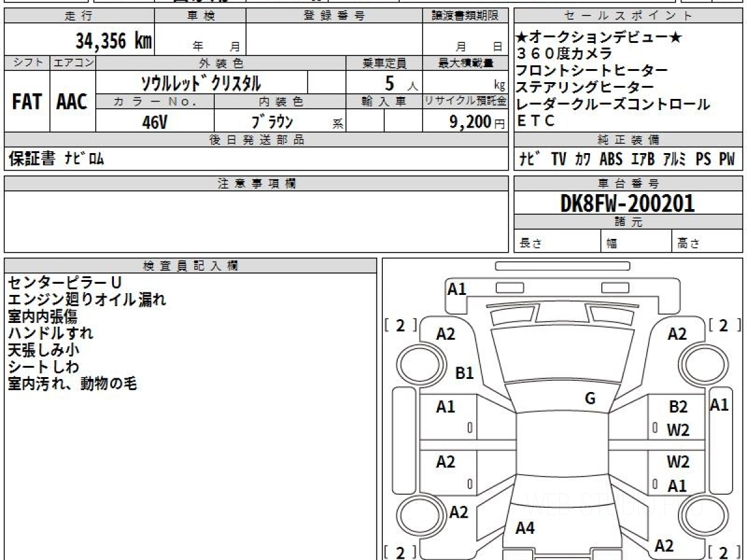Click B2 mark on car diagram

(x=678, y=407)
